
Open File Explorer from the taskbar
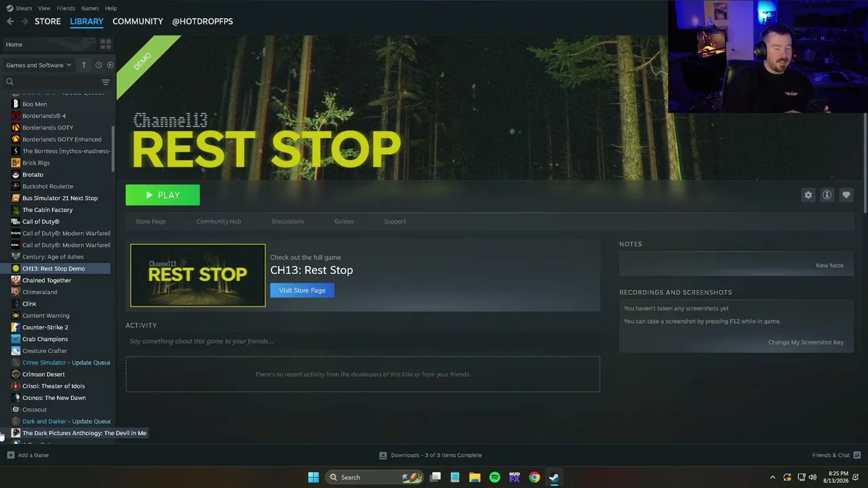click(x=475, y=477)
